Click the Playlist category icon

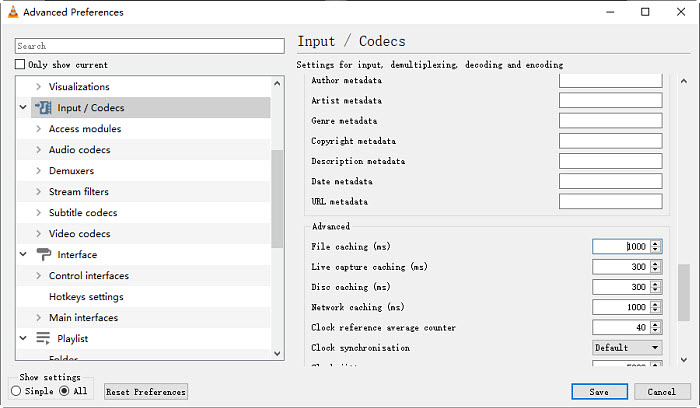[43, 339]
